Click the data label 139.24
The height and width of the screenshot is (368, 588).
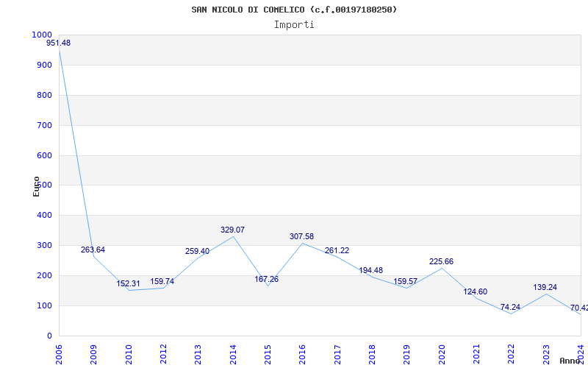click(x=545, y=287)
